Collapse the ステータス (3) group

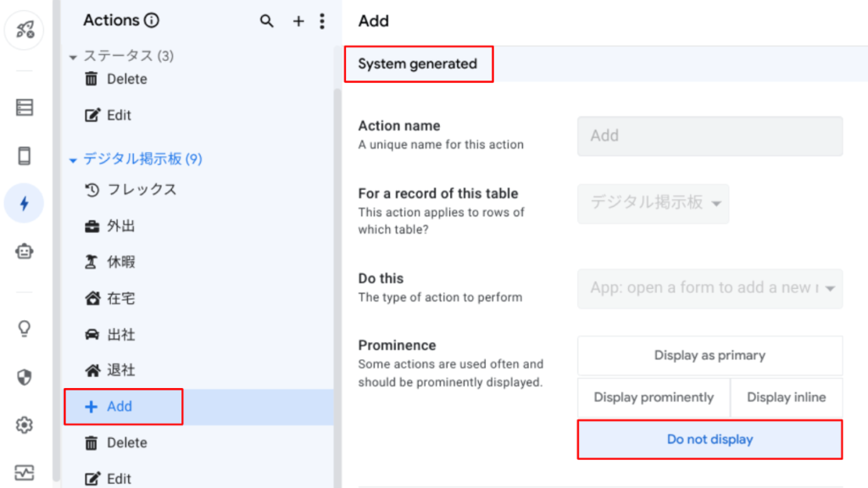pos(73,57)
